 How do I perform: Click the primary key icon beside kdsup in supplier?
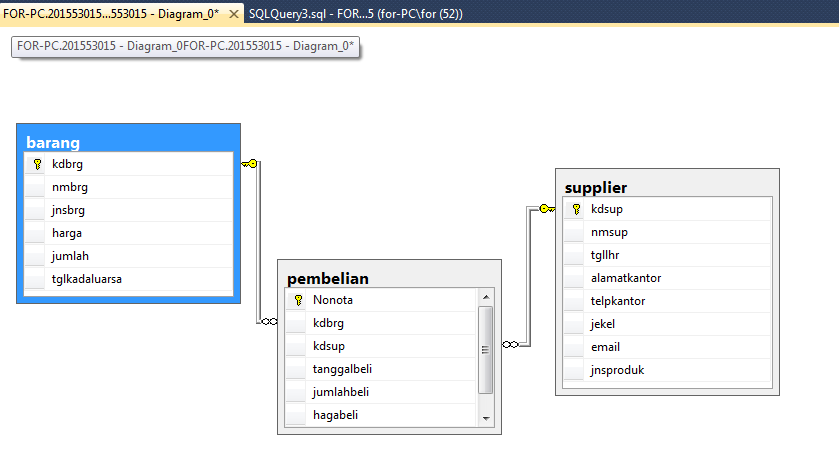(x=576, y=209)
